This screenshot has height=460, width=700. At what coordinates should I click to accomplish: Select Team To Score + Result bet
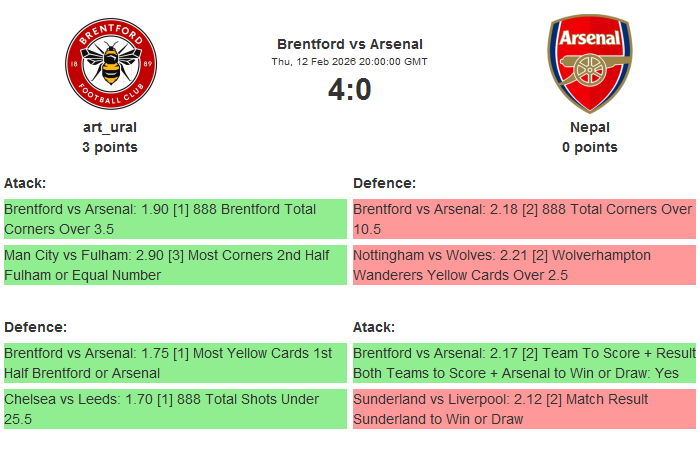tap(524, 363)
